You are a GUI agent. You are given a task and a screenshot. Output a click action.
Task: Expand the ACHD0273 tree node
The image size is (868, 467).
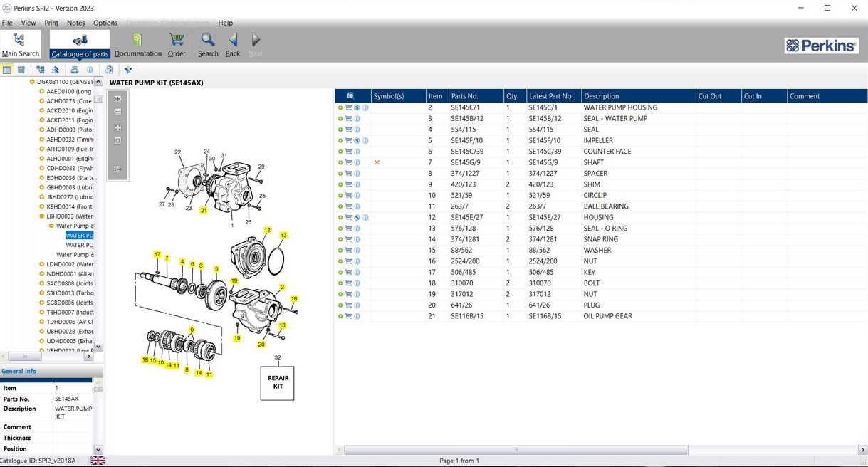click(x=41, y=101)
